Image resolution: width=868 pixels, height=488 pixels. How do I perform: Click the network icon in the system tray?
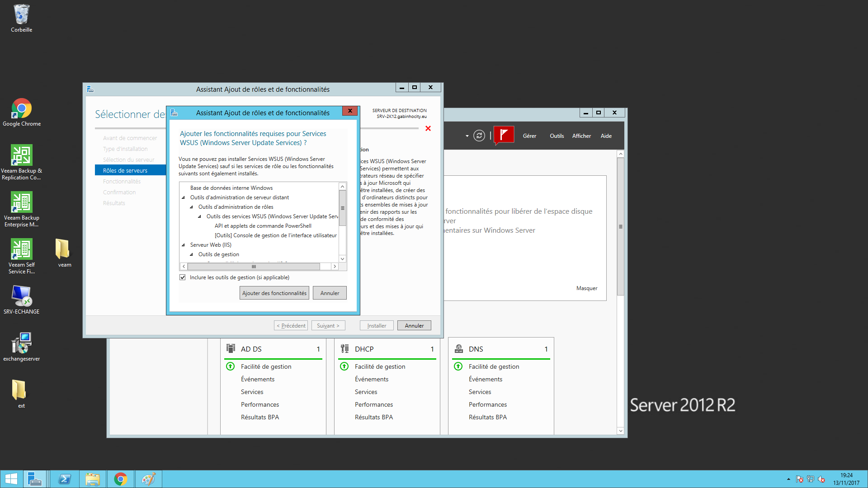pos(811,479)
